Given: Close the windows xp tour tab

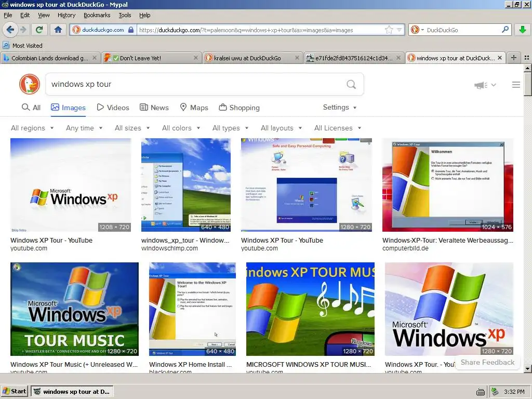Looking at the screenshot, I should 499,58.
